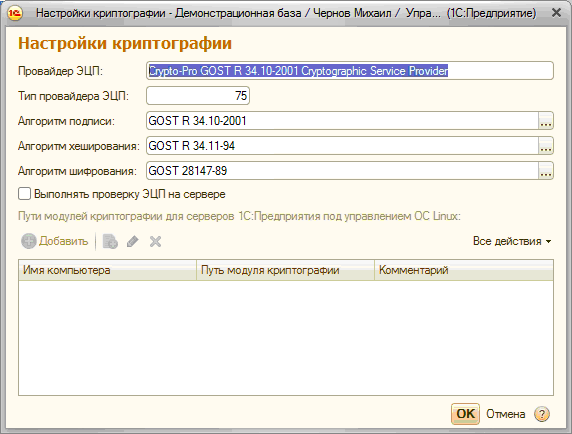
Task: Click the Путь модуля криптографии column header
Action: [286, 270]
